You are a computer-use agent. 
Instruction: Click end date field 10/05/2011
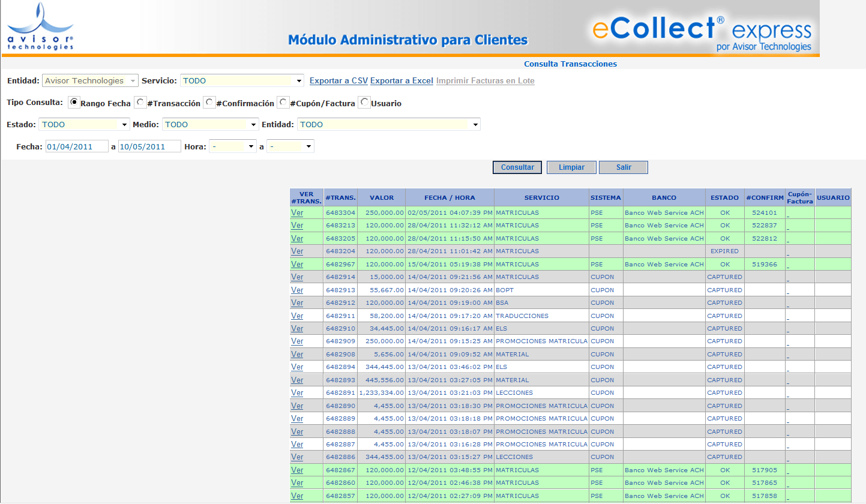coord(149,146)
